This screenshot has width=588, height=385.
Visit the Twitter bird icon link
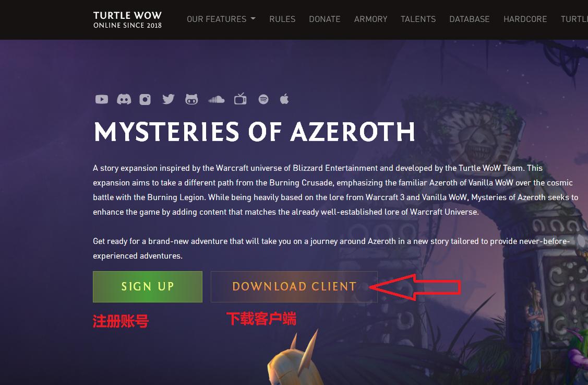(169, 99)
